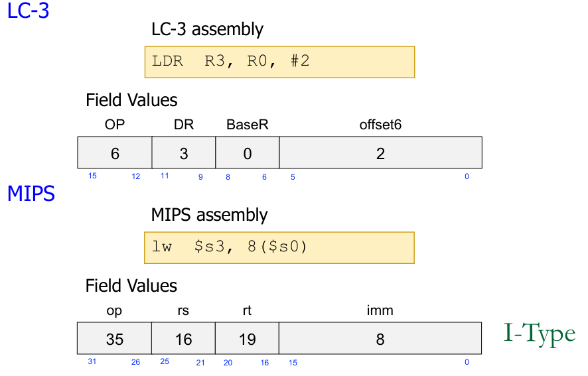Select the rt field cell containing 19
Screen dimensions: 588x376
tap(247, 340)
